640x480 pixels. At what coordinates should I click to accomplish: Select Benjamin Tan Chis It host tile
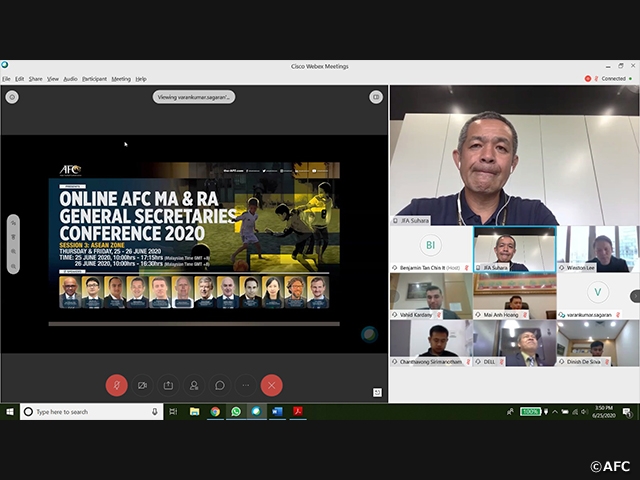click(430, 249)
